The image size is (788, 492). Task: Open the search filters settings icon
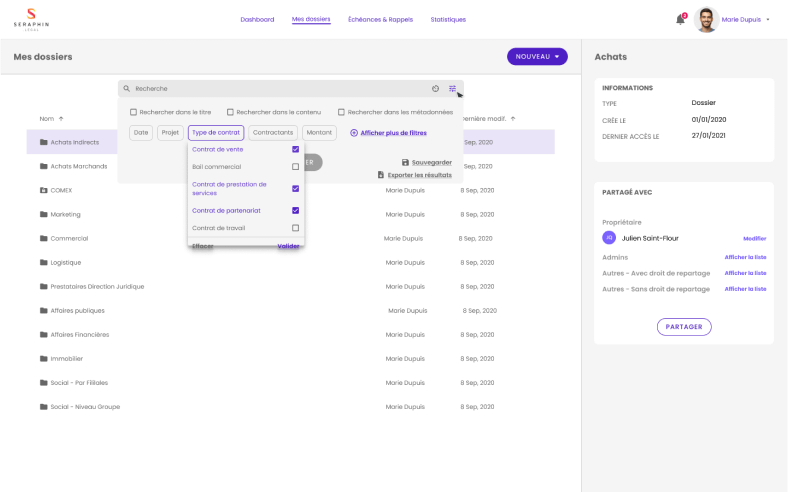click(452, 89)
